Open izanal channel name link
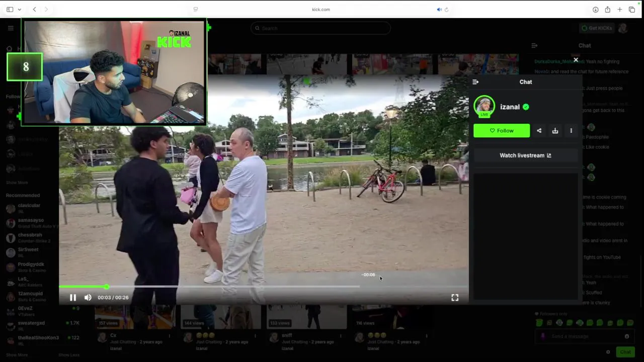The width and height of the screenshot is (644, 362). pos(510,107)
